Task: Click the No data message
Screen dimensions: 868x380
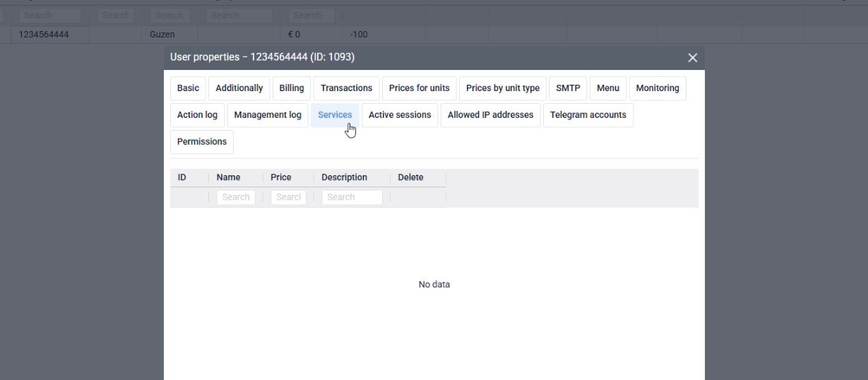Action: coord(434,285)
